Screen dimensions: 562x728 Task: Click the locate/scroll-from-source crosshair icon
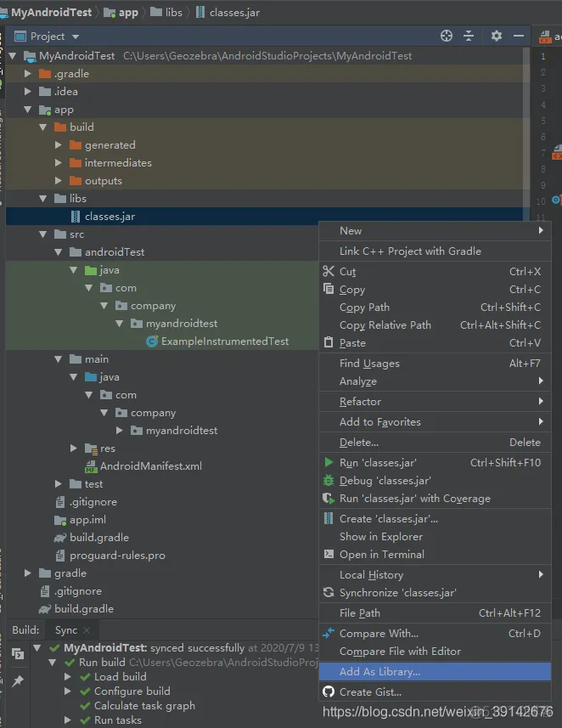(446, 36)
